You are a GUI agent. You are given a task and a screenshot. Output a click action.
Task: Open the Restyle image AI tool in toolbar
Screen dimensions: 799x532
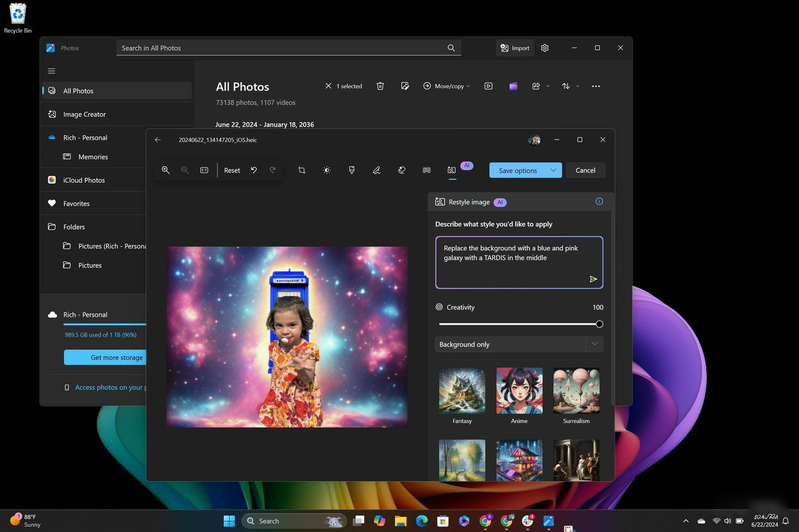452,170
